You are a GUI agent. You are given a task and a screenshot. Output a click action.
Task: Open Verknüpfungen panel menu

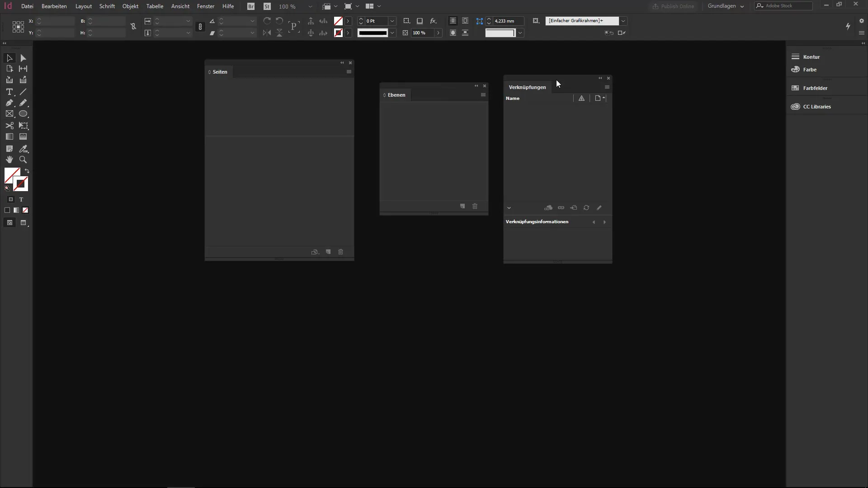pyautogui.click(x=607, y=87)
